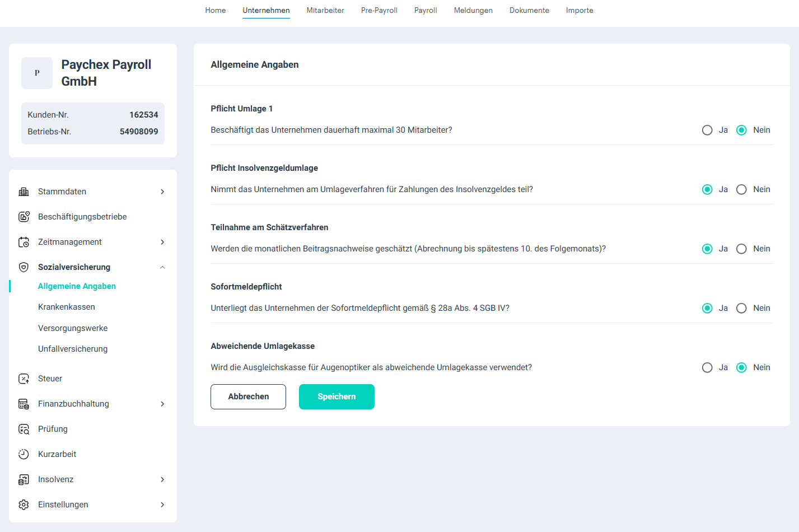Image resolution: width=799 pixels, height=532 pixels.
Task: Switch to the Dokumente tab
Action: click(529, 10)
